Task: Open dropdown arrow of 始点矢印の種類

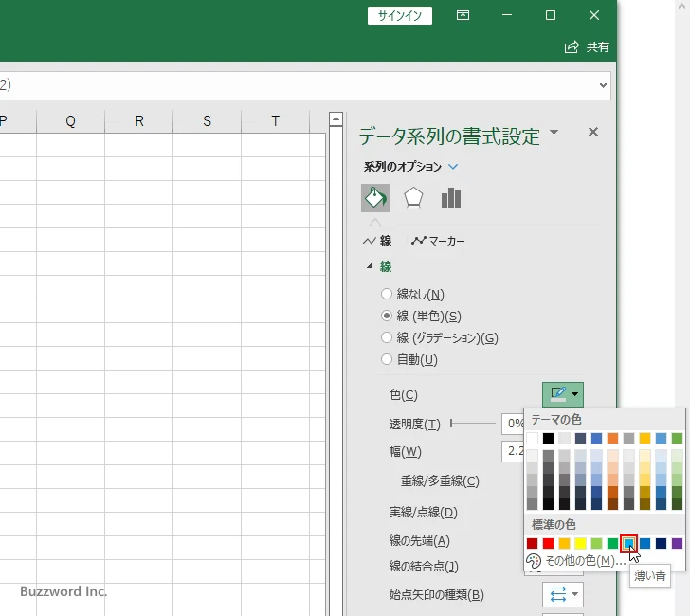Action: pyautogui.click(x=574, y=594)
